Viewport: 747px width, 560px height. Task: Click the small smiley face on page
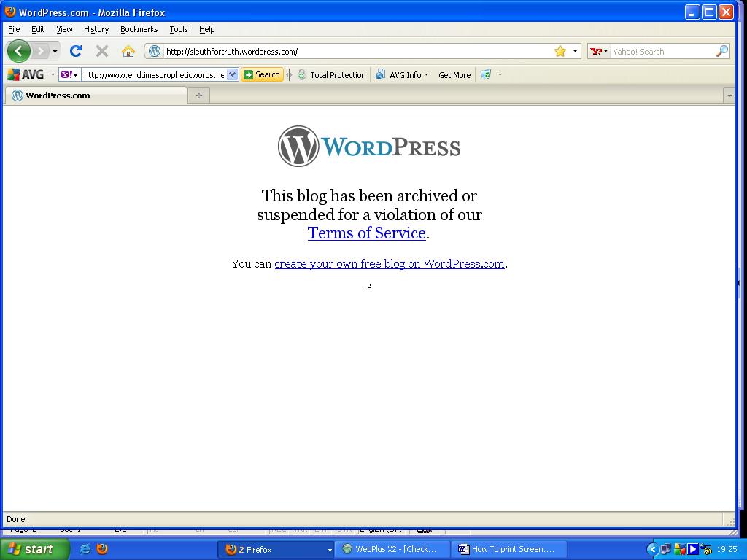368,286
